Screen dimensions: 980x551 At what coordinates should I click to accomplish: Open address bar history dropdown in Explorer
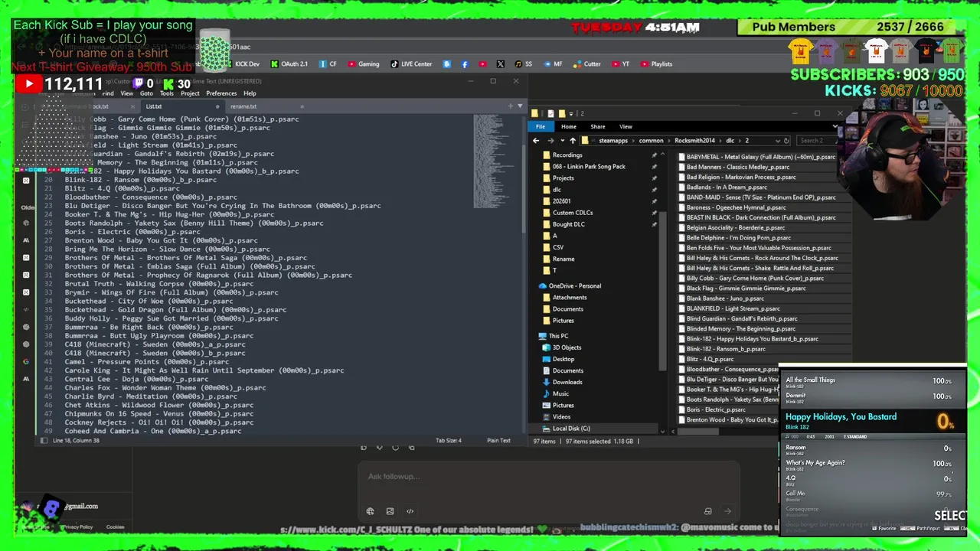pos(776,141)
